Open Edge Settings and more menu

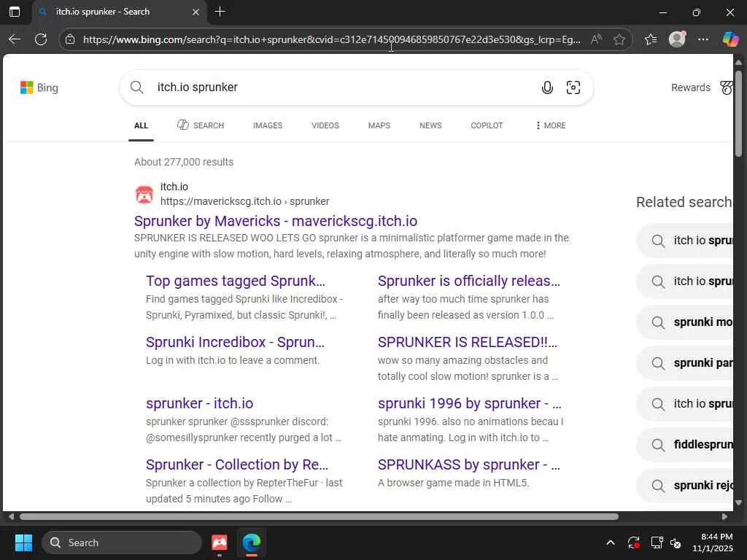[x=703, y=39]
